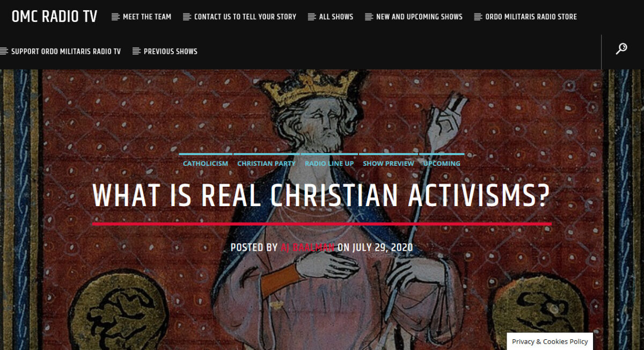Open the Radio Line Up category

tap(330, 163)
